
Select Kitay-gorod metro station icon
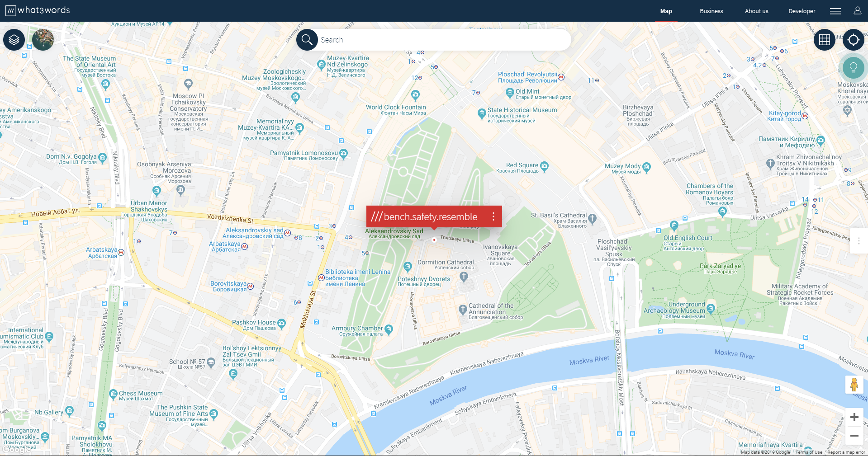click(805, 116)
